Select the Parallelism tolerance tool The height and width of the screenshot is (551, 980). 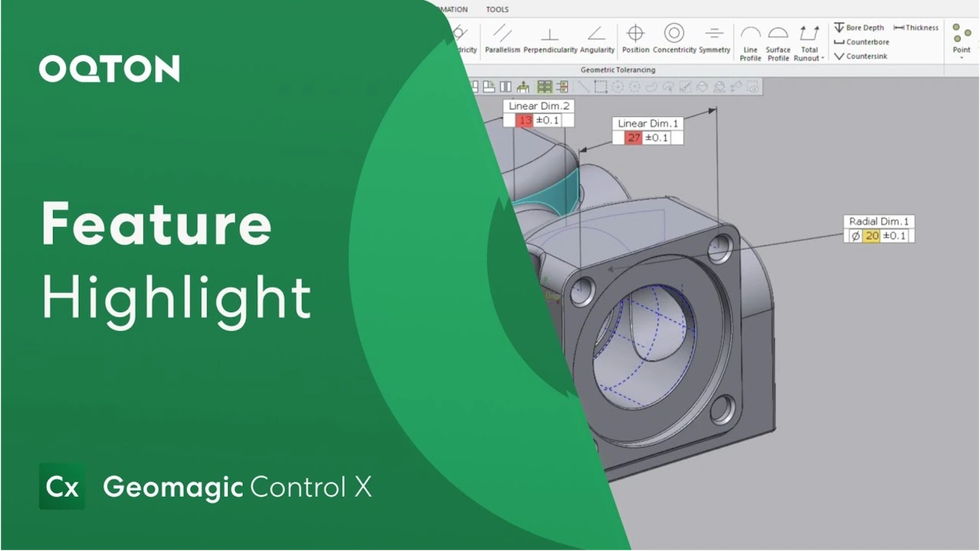(502, 40)
